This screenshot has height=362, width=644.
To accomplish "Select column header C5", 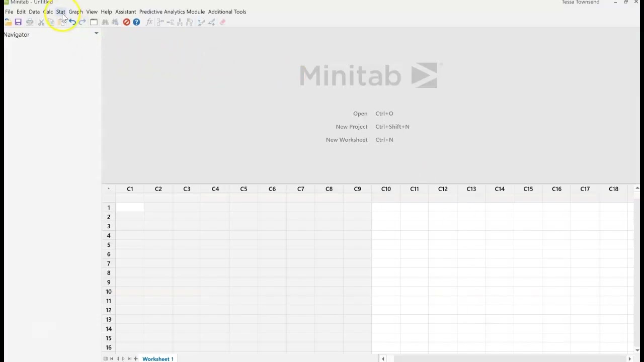I will point(244,189).
